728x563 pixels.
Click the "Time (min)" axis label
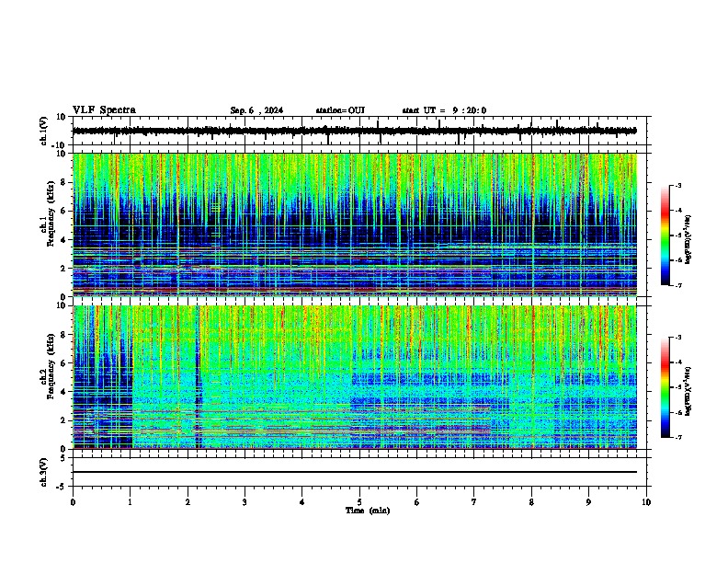(368, 511)
